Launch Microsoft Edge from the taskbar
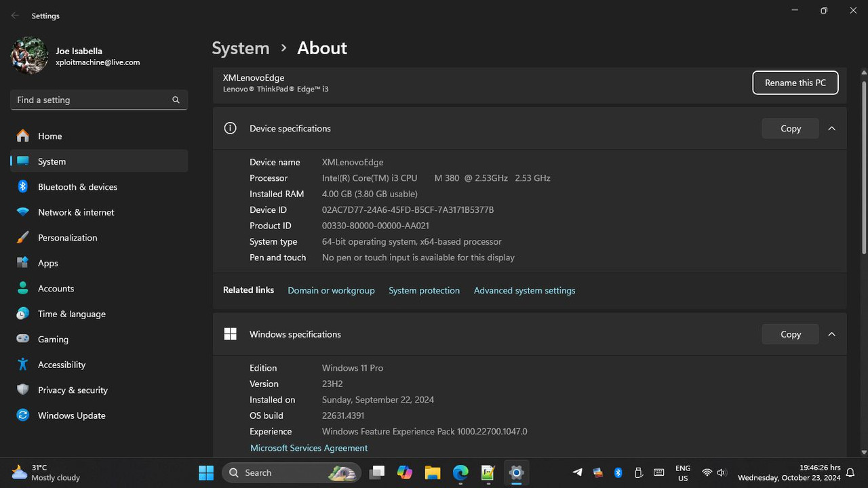Image resolution: width=868 pixels, height=488 pixels. (460, 472)
